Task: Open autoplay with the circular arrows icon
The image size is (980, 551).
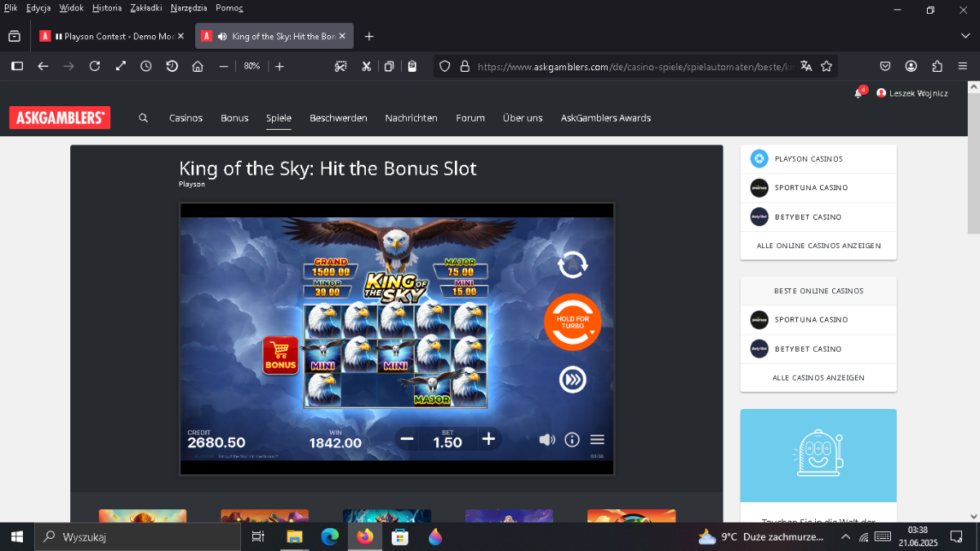Action: pyautogui.click(x=572, y=264)
